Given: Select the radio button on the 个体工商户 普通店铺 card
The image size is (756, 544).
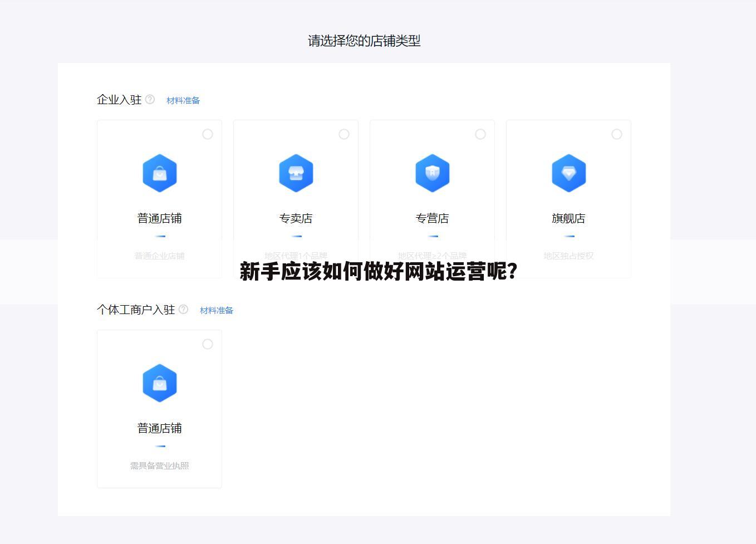Looking at the screenshot, I should (208, 344).
